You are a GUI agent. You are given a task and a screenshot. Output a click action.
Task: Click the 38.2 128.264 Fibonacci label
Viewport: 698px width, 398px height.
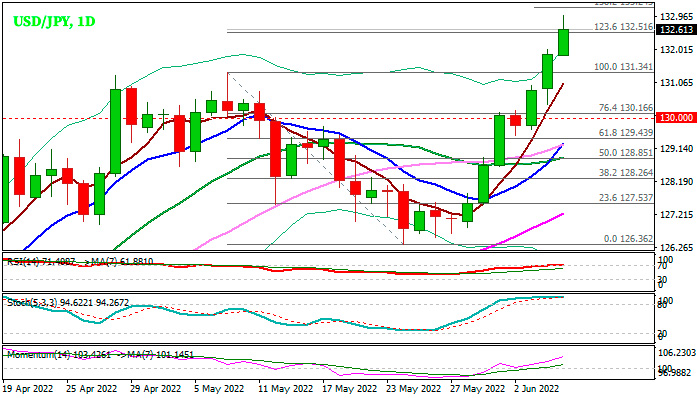(626, 173)
